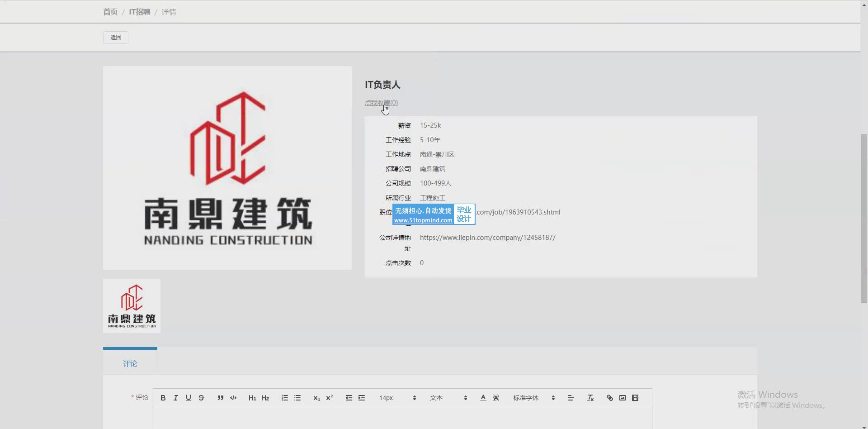Click the small Nanding logo thumbnail
Image resolution: width=868 pixels, height=429 pixels.
click(132, 306)
